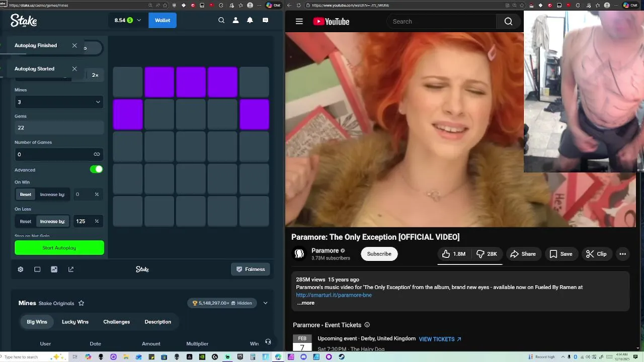Collapse the Mines info section chevron
The width and height of the screenshot is (644, 362).
click(265, 303)
